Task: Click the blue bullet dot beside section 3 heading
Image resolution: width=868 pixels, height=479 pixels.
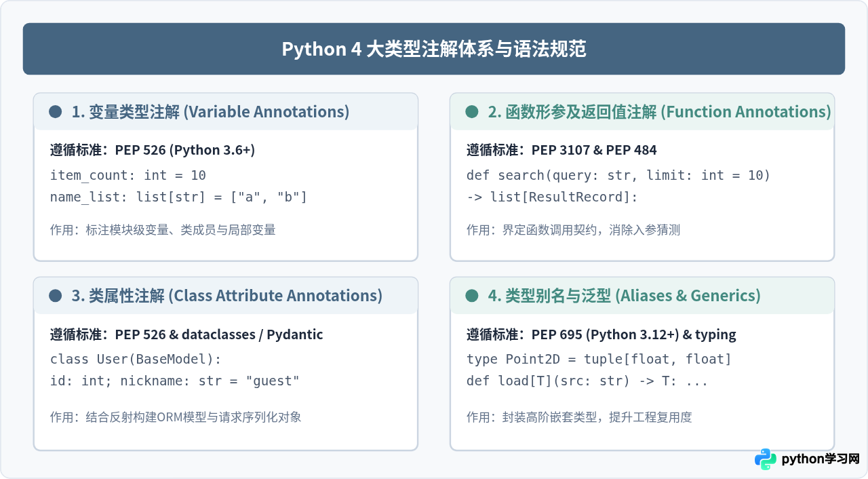Action: (56, 296)
